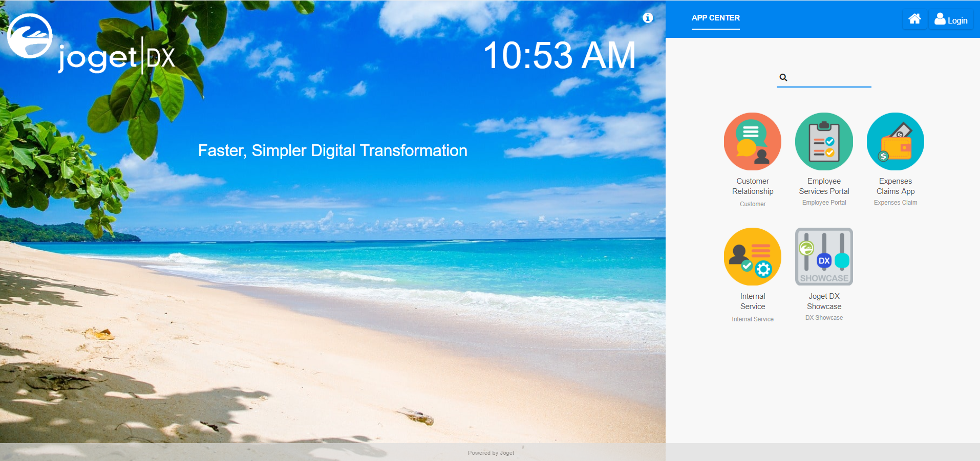Image resolution: width=980 pixels, height=461 pixels.
Task: Open the Joget DX Showcase icon
Action: (824, 256)
